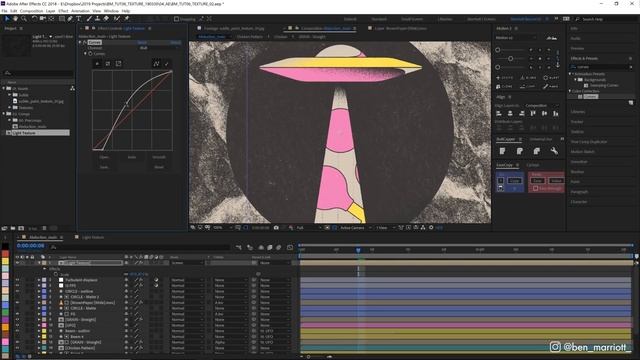This screenshot has width=640, height=360.
Task: Click the Open button under Curves graph
Action: click(104, 157)
